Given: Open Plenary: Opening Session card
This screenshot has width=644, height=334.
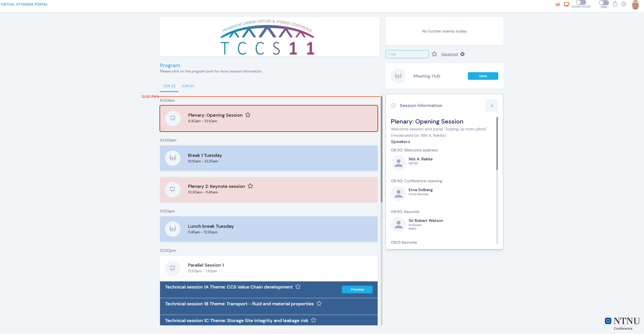Looking at the screenshot, I should [x=269, y=118].
